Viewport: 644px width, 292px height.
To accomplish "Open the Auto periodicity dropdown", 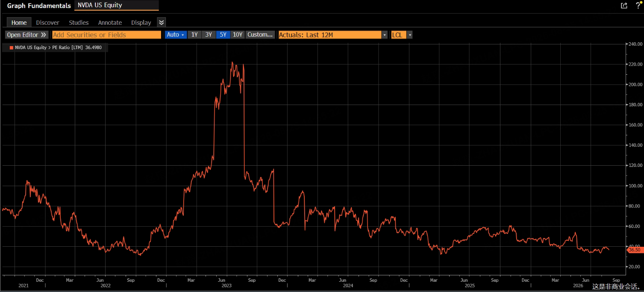I will 176,35.
